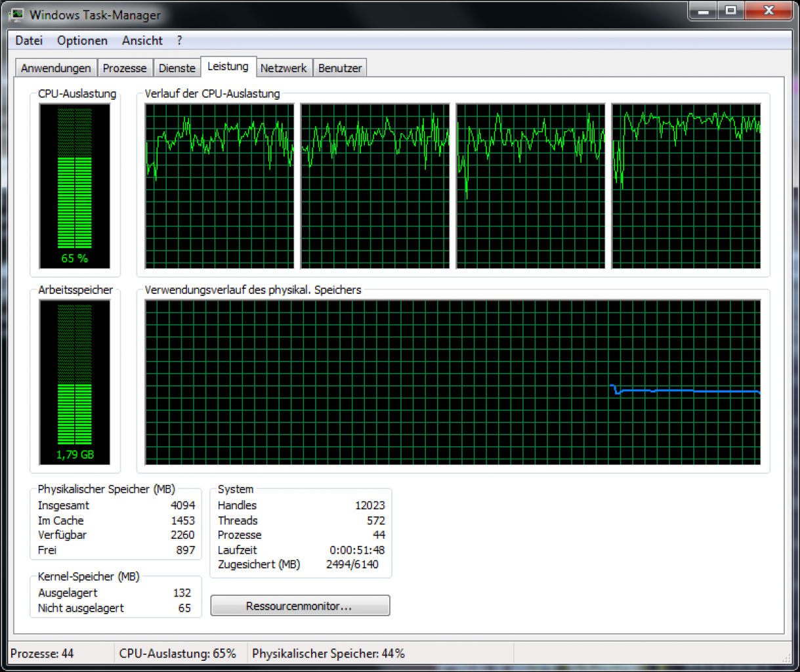Click the Laufzeit value 0:00:51:48
The width and height of the screenshot is (800, 672).
357,550
